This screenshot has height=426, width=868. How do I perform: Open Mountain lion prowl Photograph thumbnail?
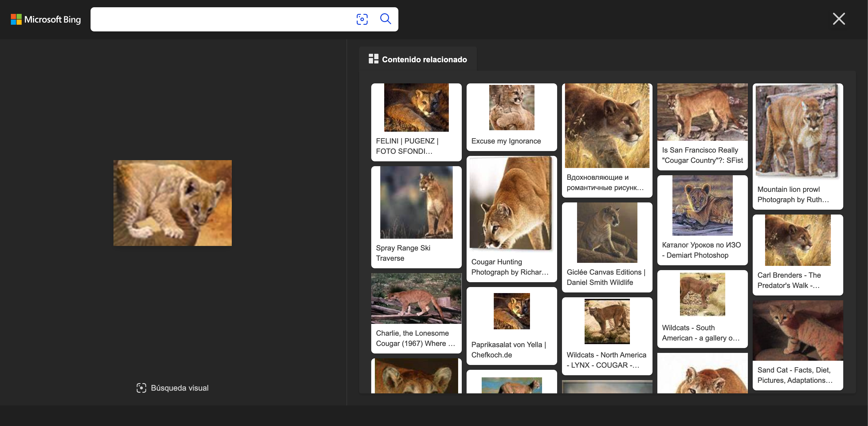pyautogui.click(x=797, y=130)
